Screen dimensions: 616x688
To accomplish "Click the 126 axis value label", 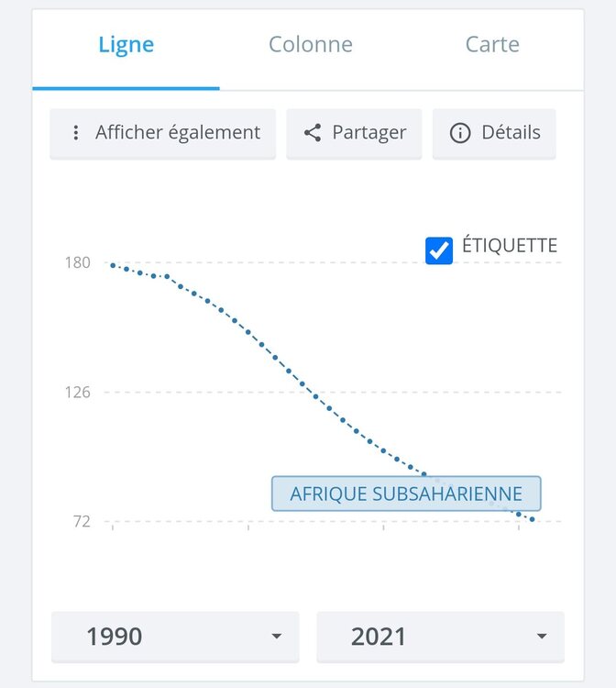I will point(77,393).
